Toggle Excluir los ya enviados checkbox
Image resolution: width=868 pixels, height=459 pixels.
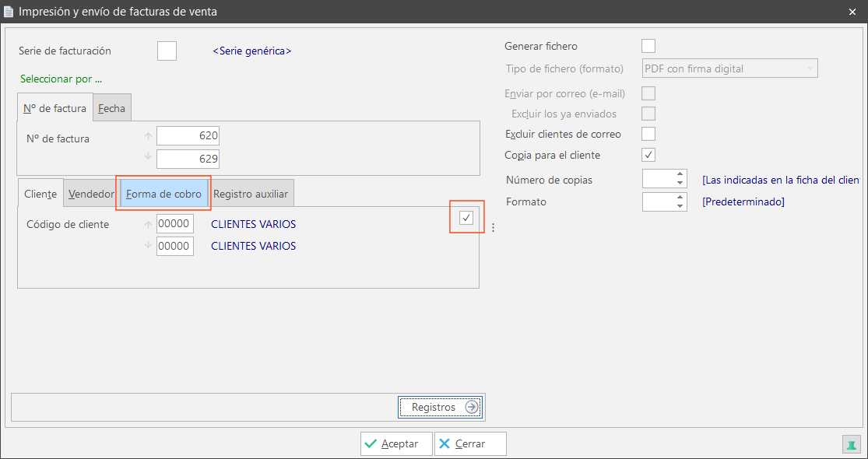(x=648, y=114)
